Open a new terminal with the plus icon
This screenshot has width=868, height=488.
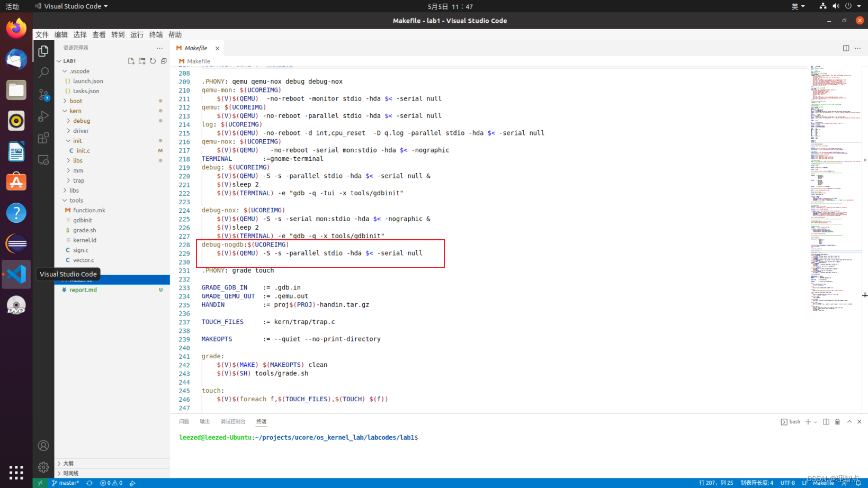(807, 422)
